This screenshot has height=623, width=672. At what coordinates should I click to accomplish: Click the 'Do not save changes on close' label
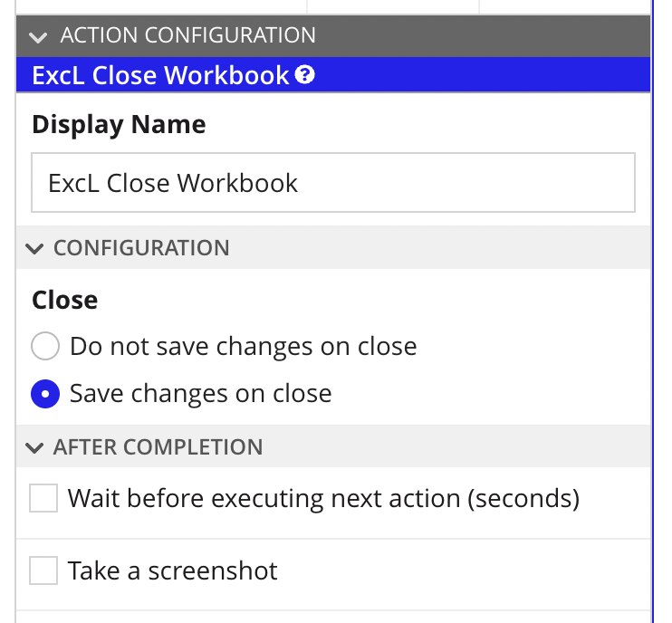[244, 346]
